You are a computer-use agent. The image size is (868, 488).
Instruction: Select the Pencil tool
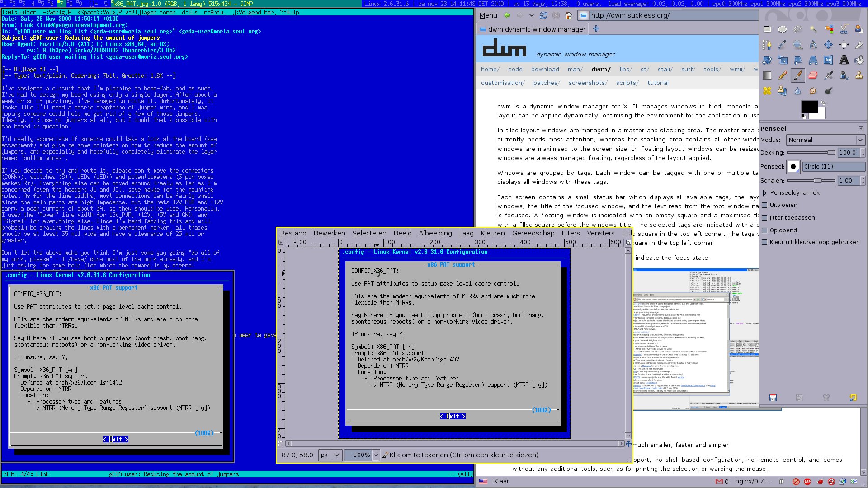tap(783, 75)
